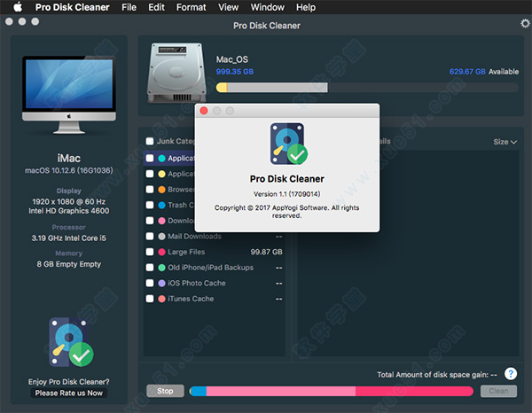Select the Mail Downloads row label
The width and height of the screenshot is (532, 413).
(x=194, y=237)
